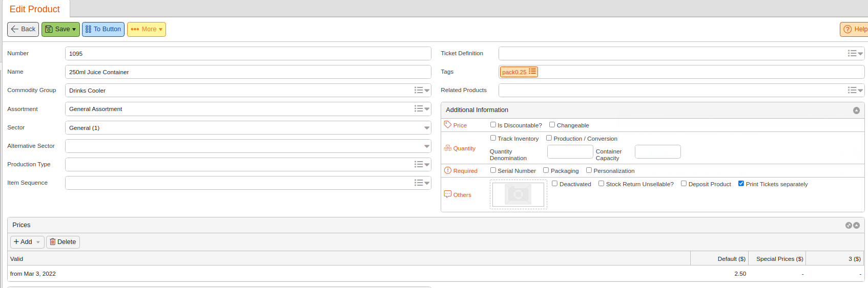This screenshot has height=288, width=868.
Task: Uncheck Print Tickets separately
Action: pyautogui.click(x=741, y=184)
